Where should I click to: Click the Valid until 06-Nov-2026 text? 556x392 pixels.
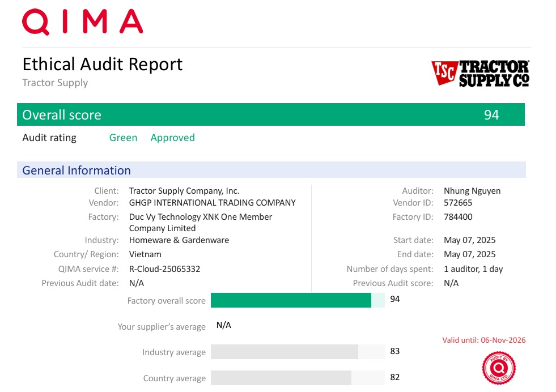click(x=483, y=340)
